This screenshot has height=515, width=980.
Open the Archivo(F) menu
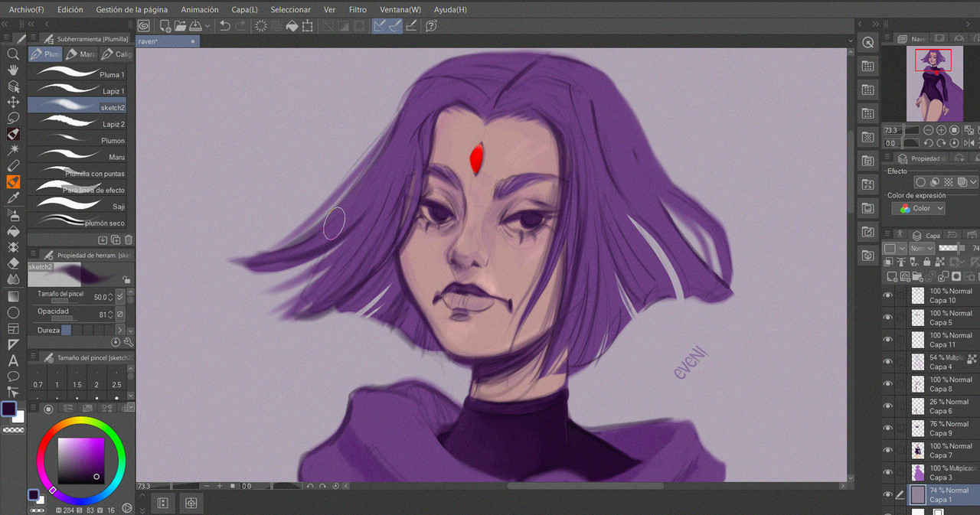[26, 10]
